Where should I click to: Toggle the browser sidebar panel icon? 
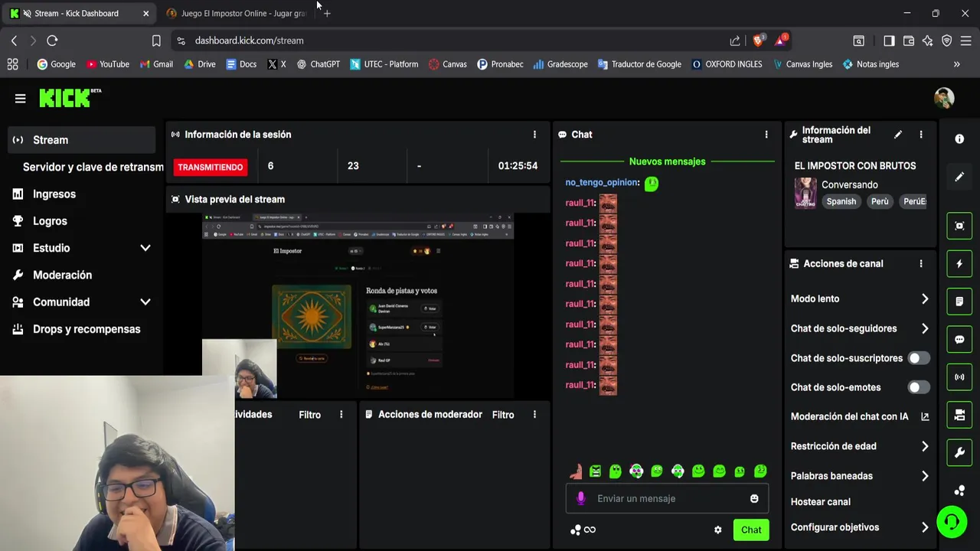coord(889,41)
